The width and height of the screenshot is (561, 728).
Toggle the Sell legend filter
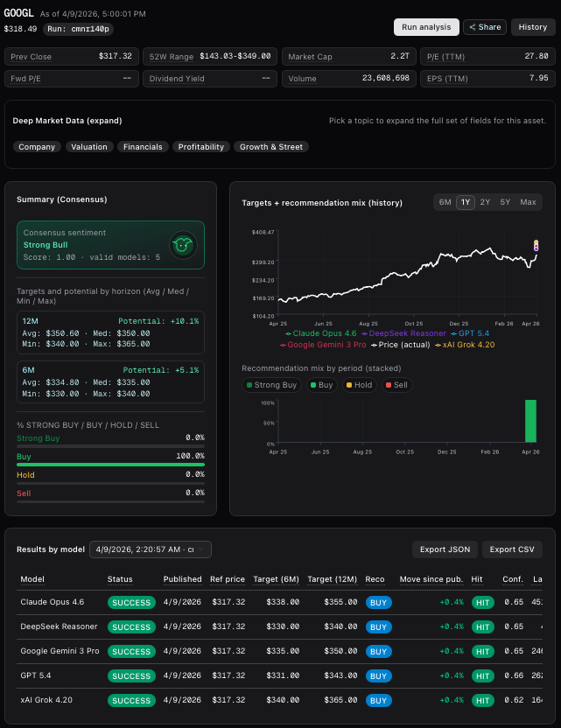point(397,385)
